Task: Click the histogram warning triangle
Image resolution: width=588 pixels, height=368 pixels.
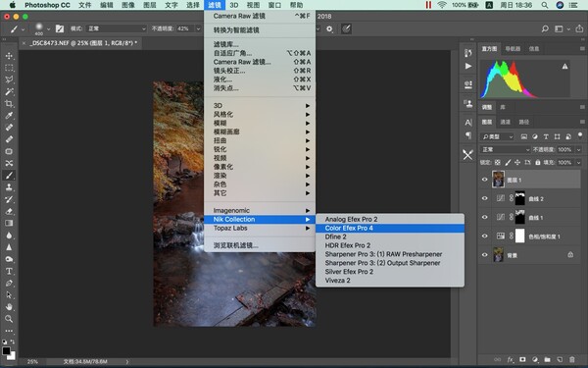Action: [x=564, y=67]
